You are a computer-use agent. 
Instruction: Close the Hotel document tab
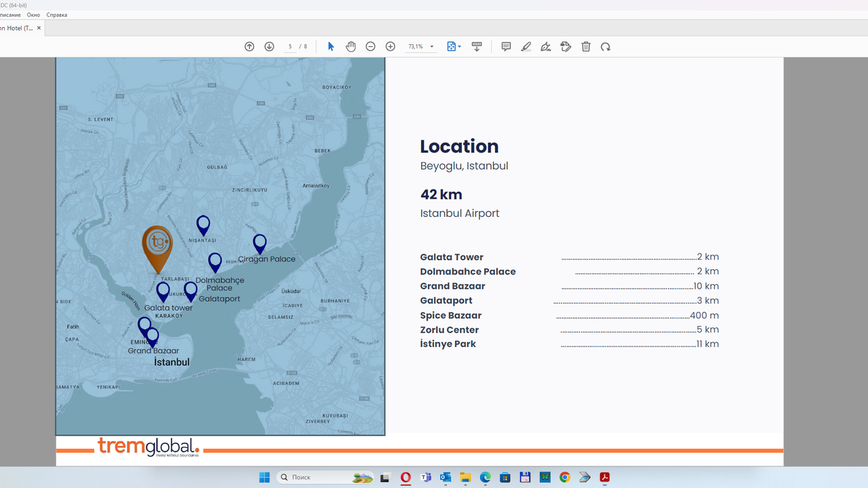click(x=39, y=28)
